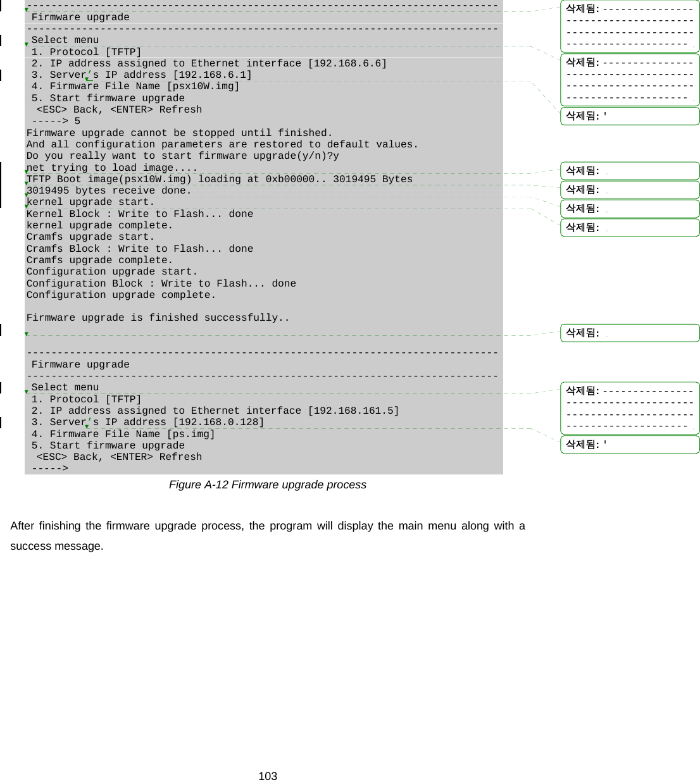Click the line 'Cramfs upgrade complete.'
The height and width of the screenshot is (780, 700).
99,260
